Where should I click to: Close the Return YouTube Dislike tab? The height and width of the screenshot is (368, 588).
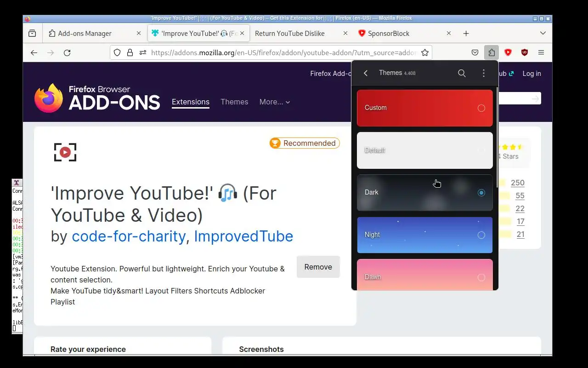click(x=345, y=33)
